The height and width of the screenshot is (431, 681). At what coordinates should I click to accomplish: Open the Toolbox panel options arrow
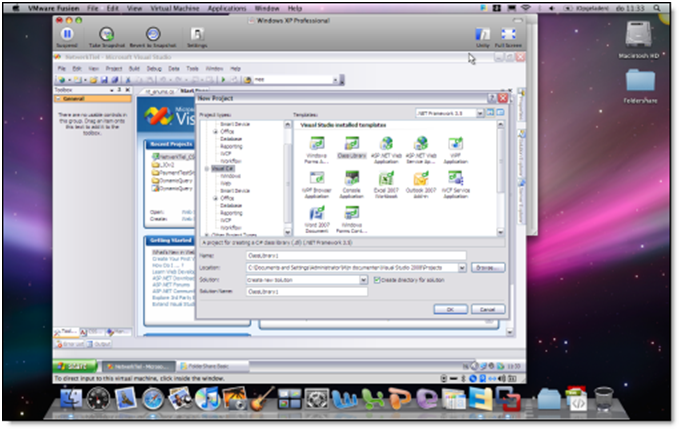tap(112, 90)
